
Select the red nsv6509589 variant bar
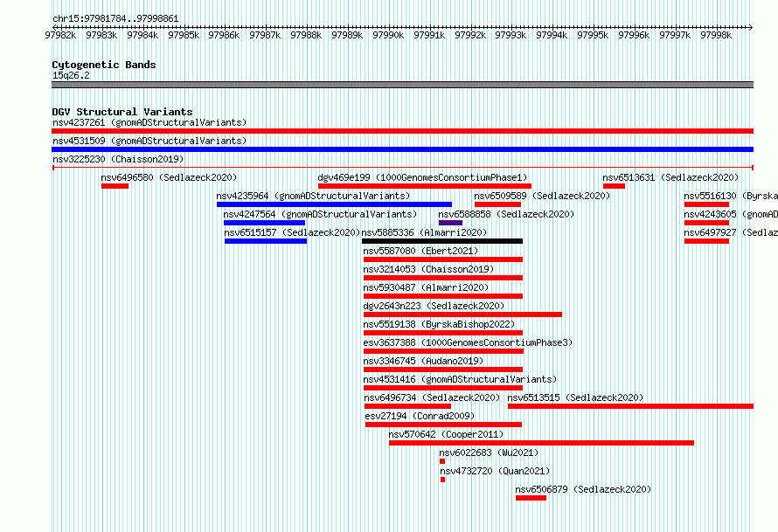point(497,204)
